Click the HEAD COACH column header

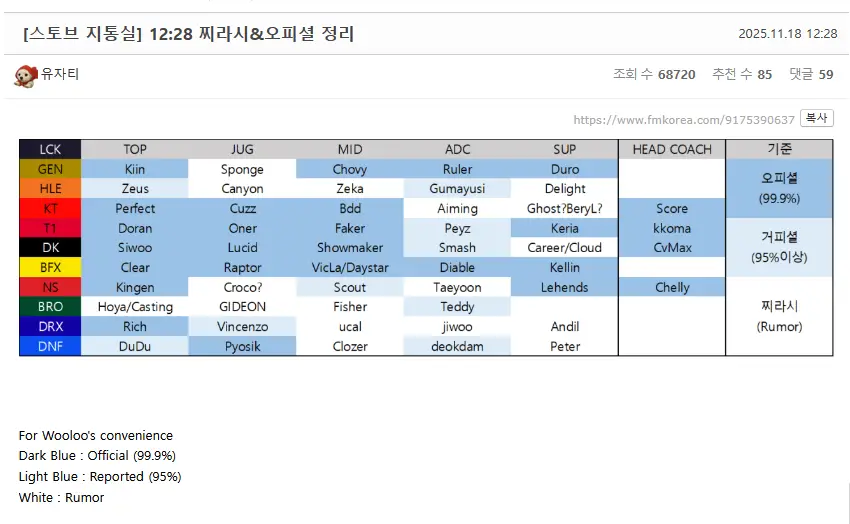coord(672,150)
